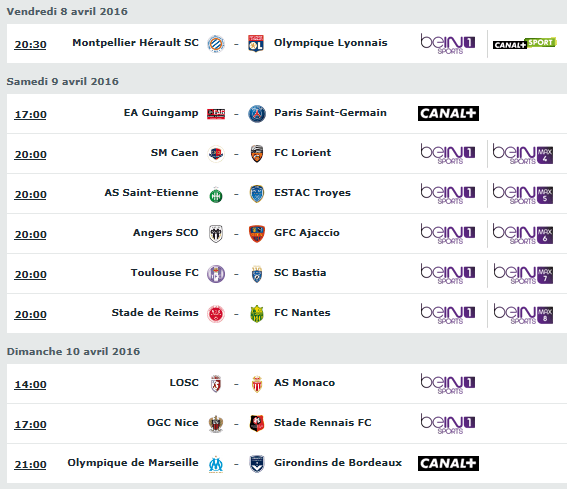Select the FC Lorient crest icon
Screen dimensions: 567x489
257,154
